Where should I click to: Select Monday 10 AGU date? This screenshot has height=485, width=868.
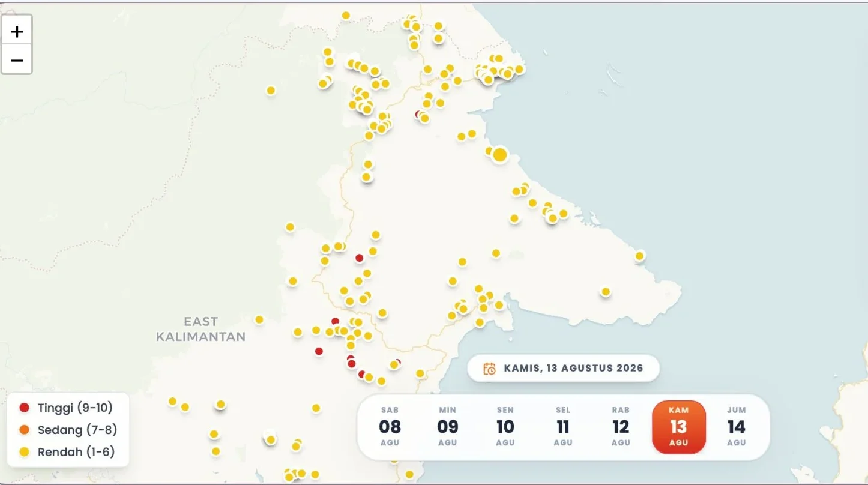coord(505,427)
